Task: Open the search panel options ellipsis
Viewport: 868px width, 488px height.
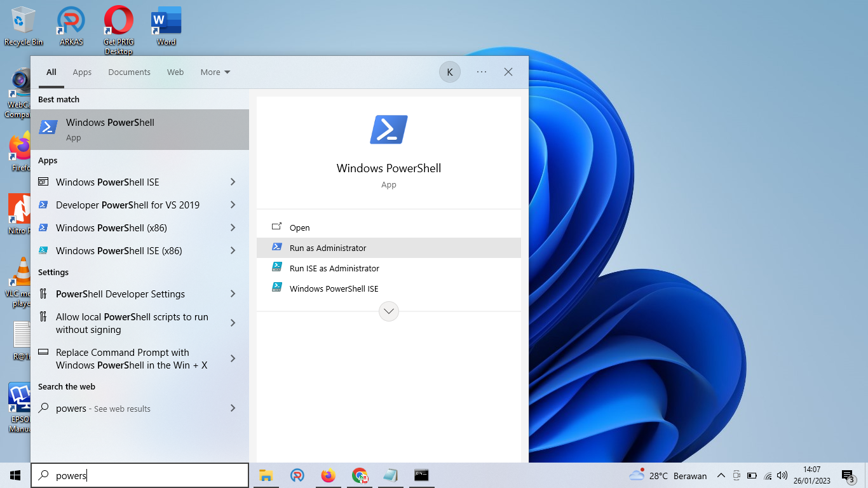Action: point(482,72)
